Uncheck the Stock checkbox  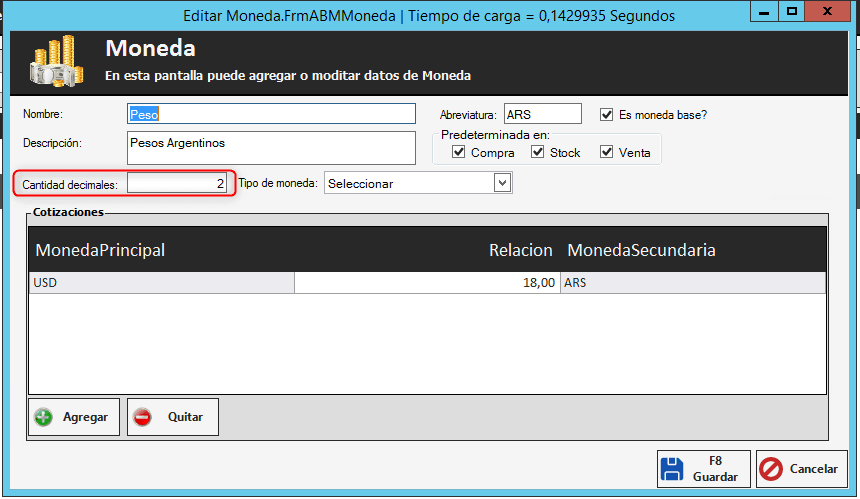point(538,152)
